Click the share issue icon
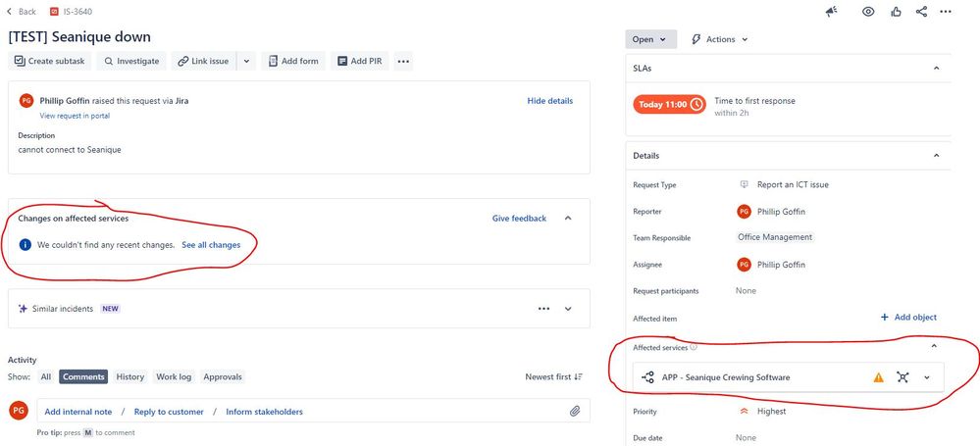This screenshot has height=446, width=980. tap(921, 11)
